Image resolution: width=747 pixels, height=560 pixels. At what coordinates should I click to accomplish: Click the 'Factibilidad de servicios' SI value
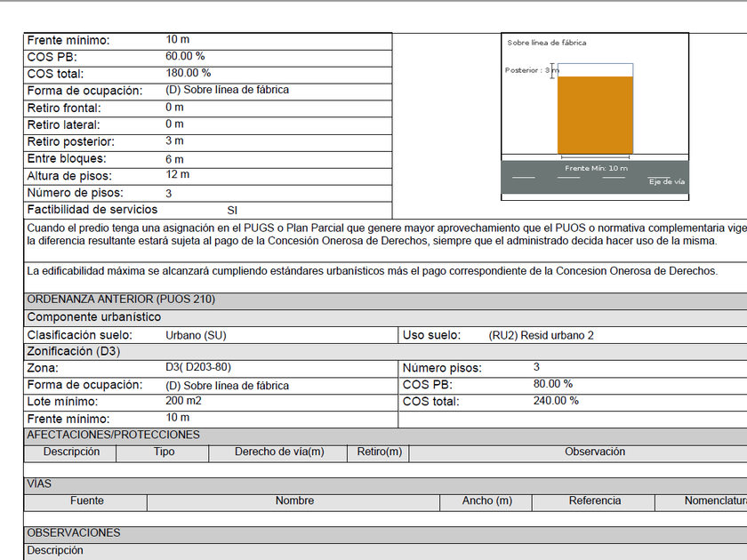click(232, 211)
